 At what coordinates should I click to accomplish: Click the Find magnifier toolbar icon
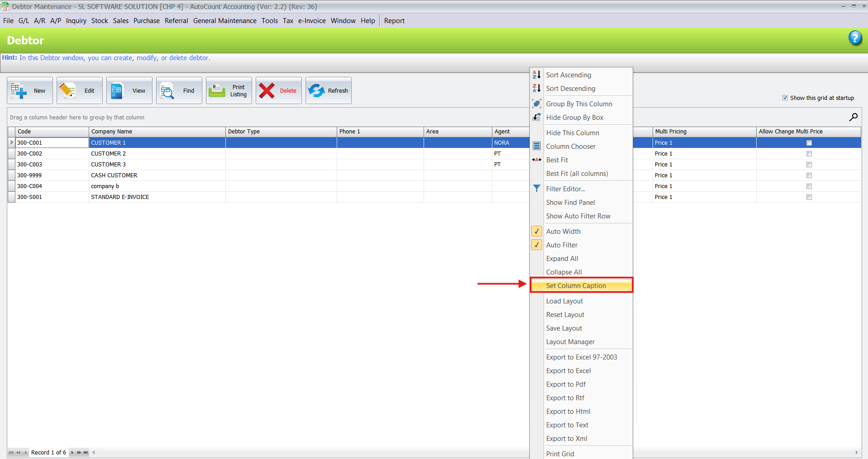point(167,91)
